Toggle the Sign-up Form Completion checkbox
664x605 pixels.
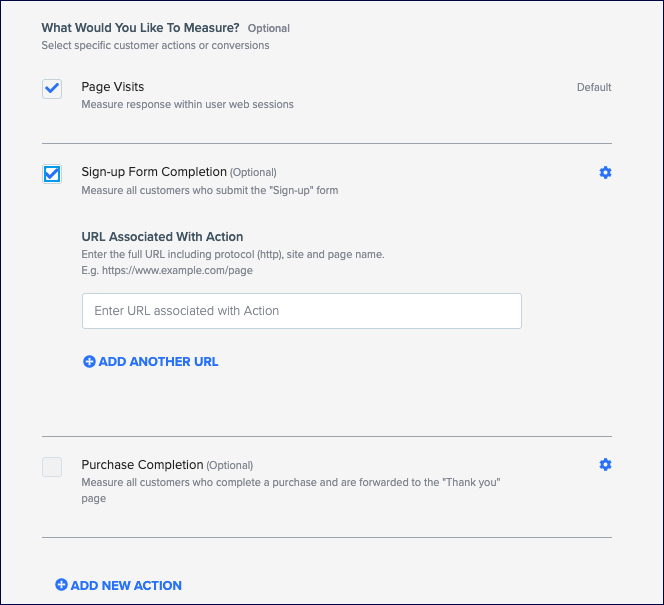click(x=52, y=174)
